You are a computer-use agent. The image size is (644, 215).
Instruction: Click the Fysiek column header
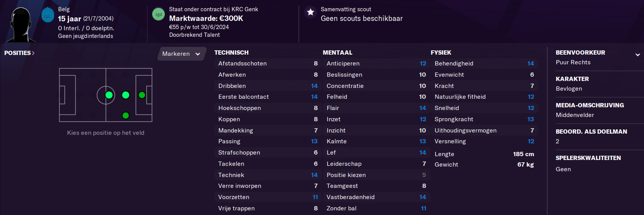(x=441, y=53)
